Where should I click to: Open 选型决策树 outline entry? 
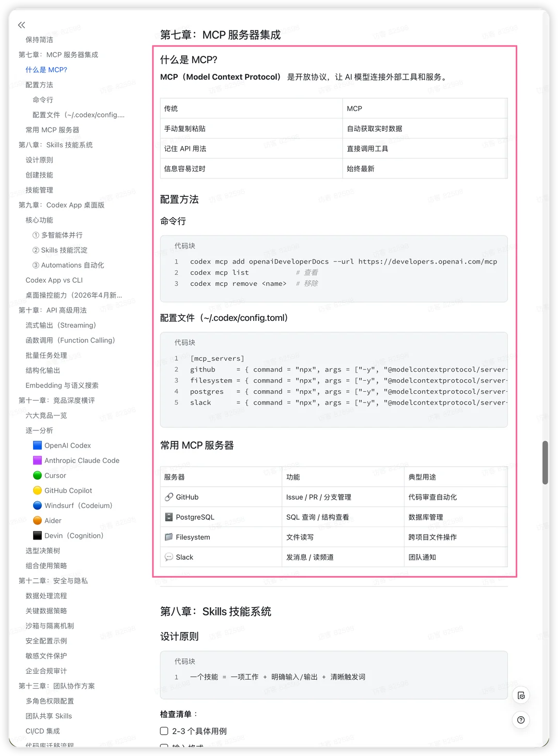pos(43,551)
